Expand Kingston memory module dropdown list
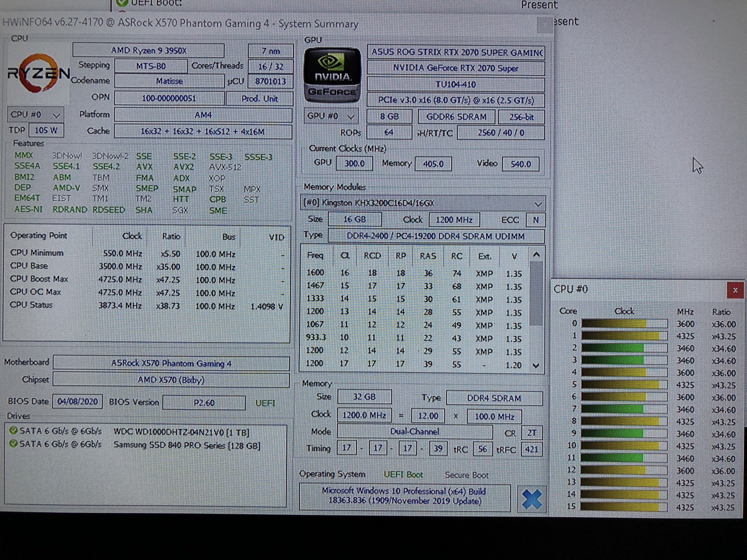Image resolution: width=747 pixels, height=560 pixels. coord(538,204)
